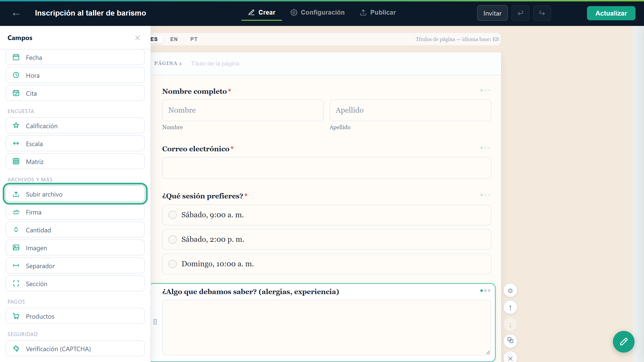The height and width of the screenshot is (362, 644).
Task: Add Verificación (CAPTCHA) field
Action: pos(75,349)
